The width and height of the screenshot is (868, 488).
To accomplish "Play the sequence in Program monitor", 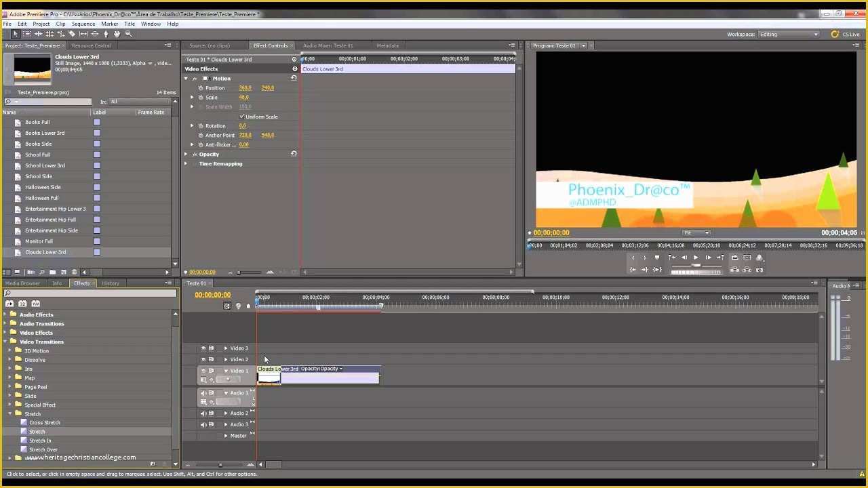I will (x=696, y=257).
